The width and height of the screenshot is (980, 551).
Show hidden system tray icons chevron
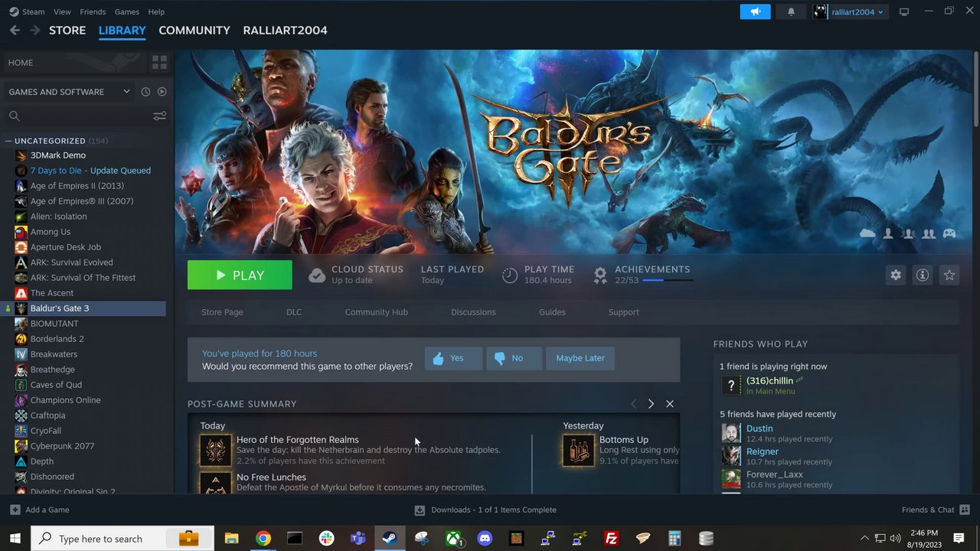pyautogui.click(x=864, y=539)
